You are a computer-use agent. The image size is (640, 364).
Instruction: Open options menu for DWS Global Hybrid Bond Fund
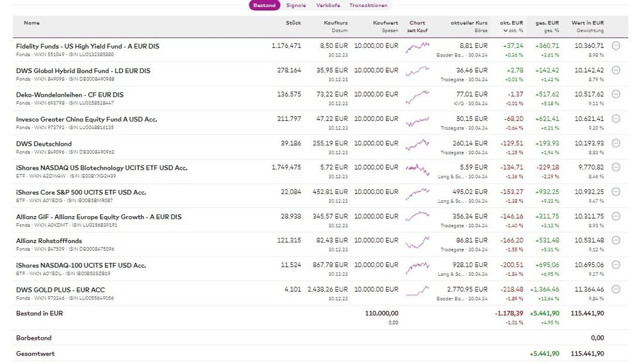(x=616, y=70)
